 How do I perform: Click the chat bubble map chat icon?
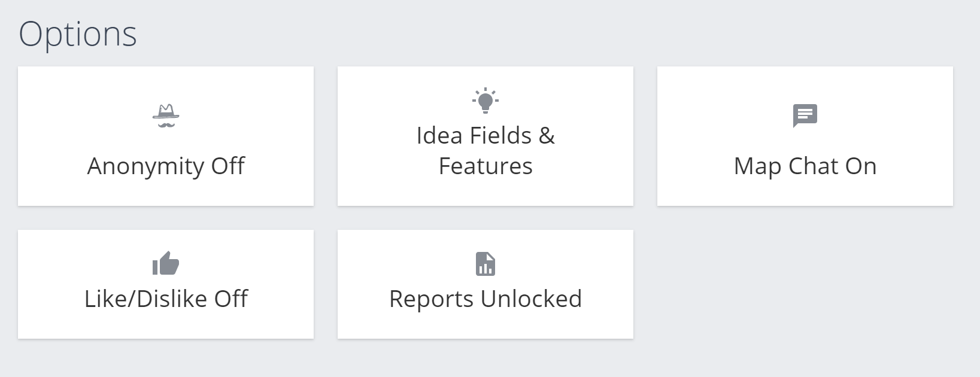click(805, 116)
